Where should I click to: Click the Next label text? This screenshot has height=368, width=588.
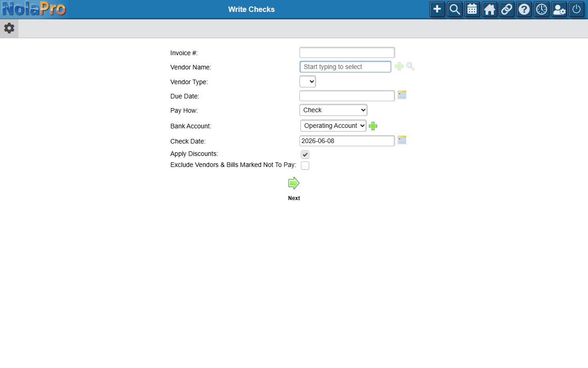[x=294, y=198]
